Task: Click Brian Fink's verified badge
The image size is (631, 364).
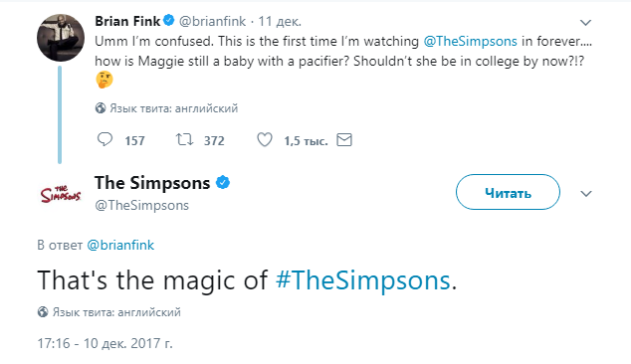Action: click(x=169, y=20)
